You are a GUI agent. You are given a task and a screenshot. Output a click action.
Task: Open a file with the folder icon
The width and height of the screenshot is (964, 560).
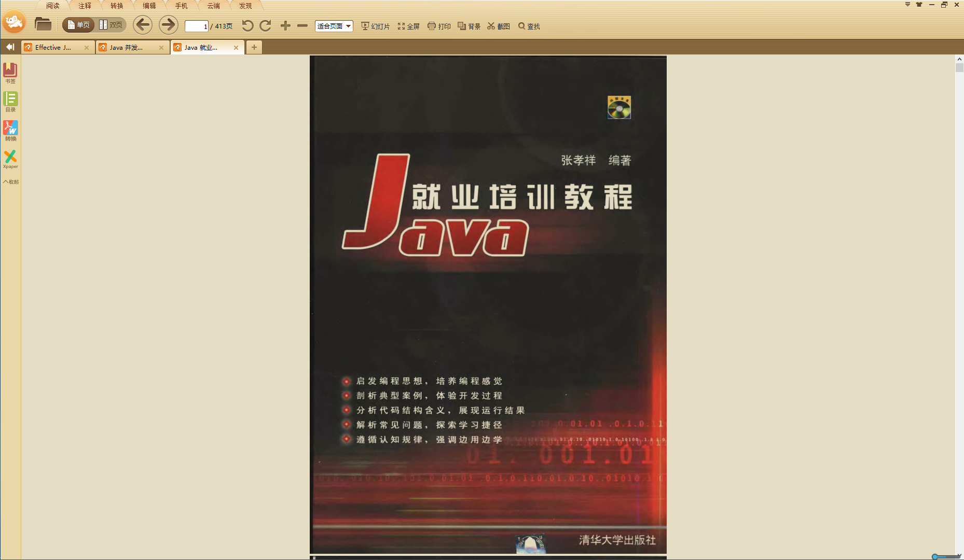tap(43, 24)
